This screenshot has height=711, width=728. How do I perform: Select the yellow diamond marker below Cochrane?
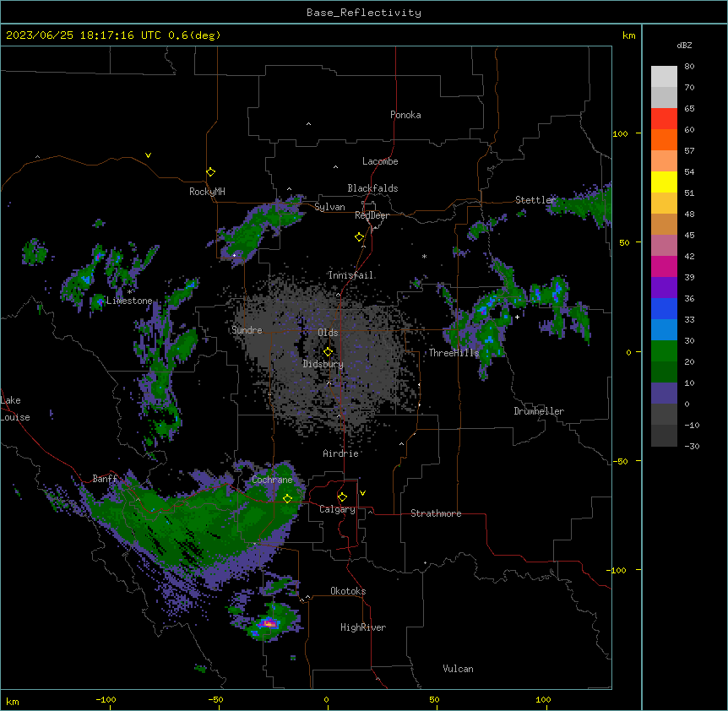(x=287, y=499)
